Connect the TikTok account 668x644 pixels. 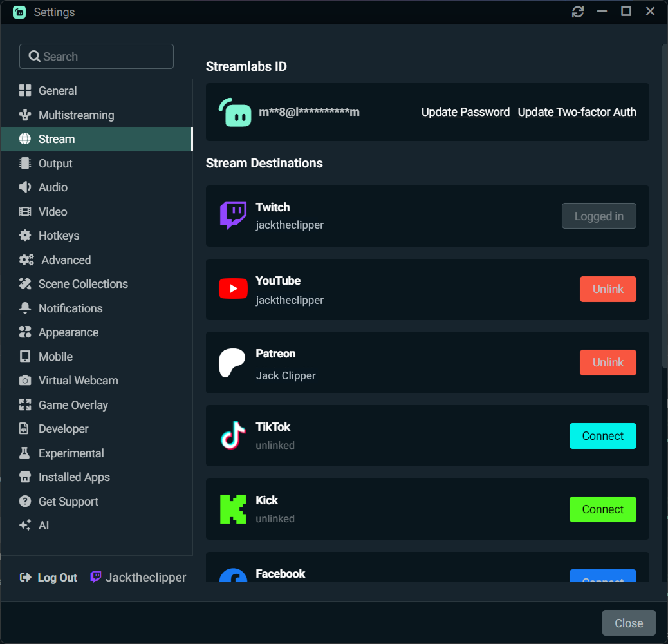tap(603, 435)
